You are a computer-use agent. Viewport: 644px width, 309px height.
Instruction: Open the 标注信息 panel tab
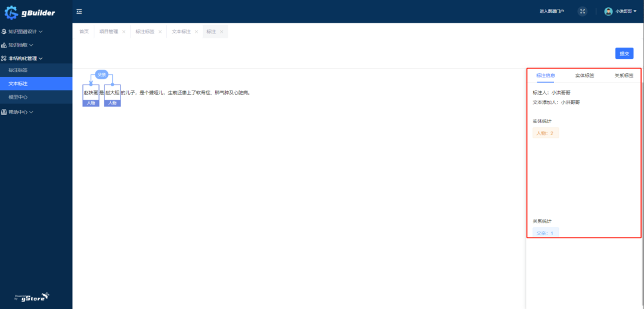[546, 76]
